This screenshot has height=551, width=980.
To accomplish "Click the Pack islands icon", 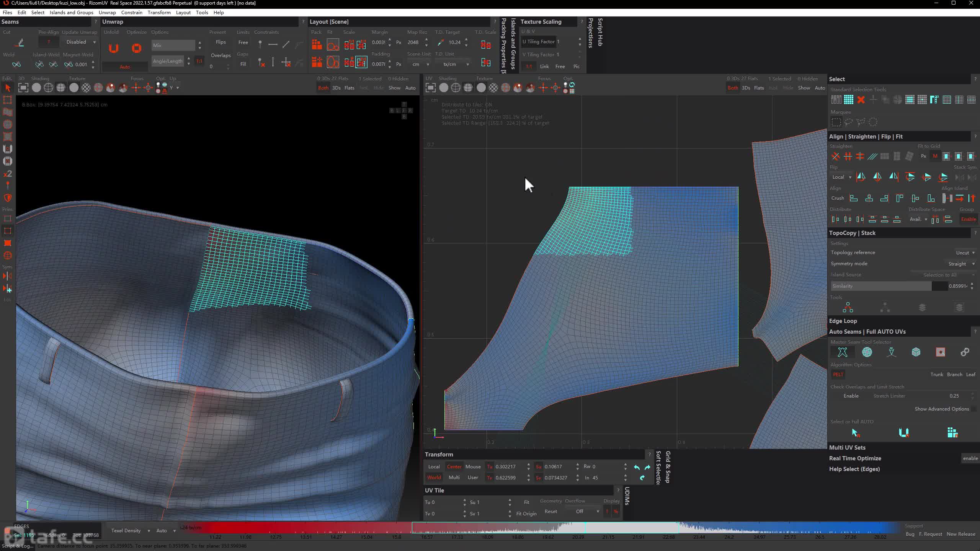I will click(x=317, y=44).
